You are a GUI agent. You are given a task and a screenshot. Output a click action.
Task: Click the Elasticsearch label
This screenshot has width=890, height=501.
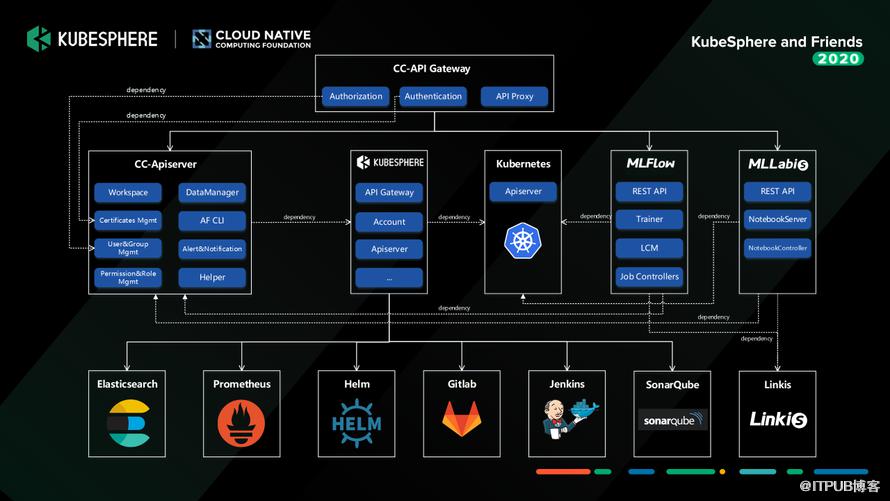coord(127,384)
